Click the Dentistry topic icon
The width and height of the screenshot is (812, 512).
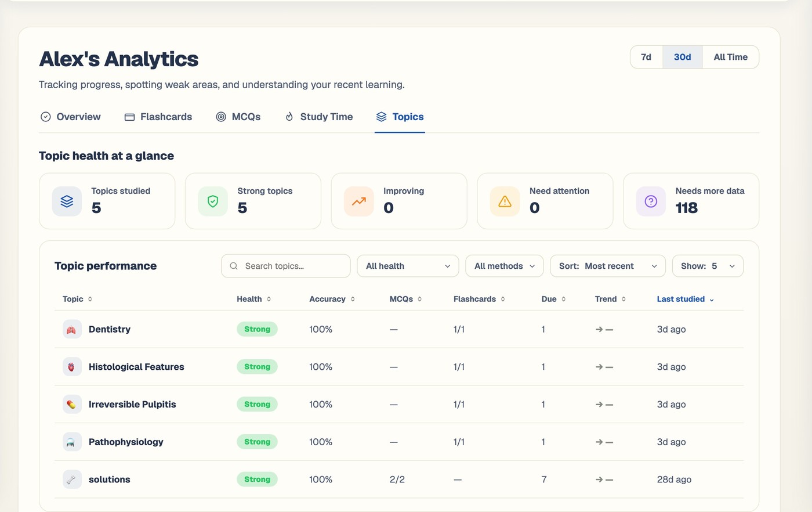click(x=72, y=329)
